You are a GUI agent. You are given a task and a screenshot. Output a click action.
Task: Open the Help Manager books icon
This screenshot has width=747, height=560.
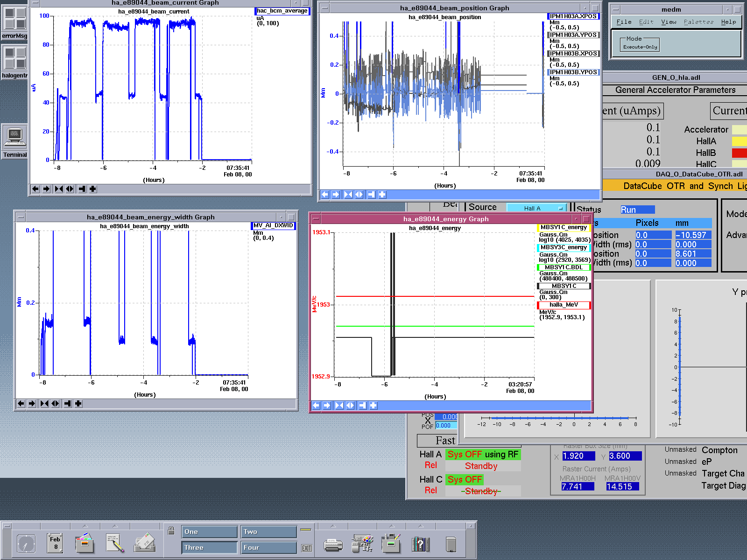420,544
